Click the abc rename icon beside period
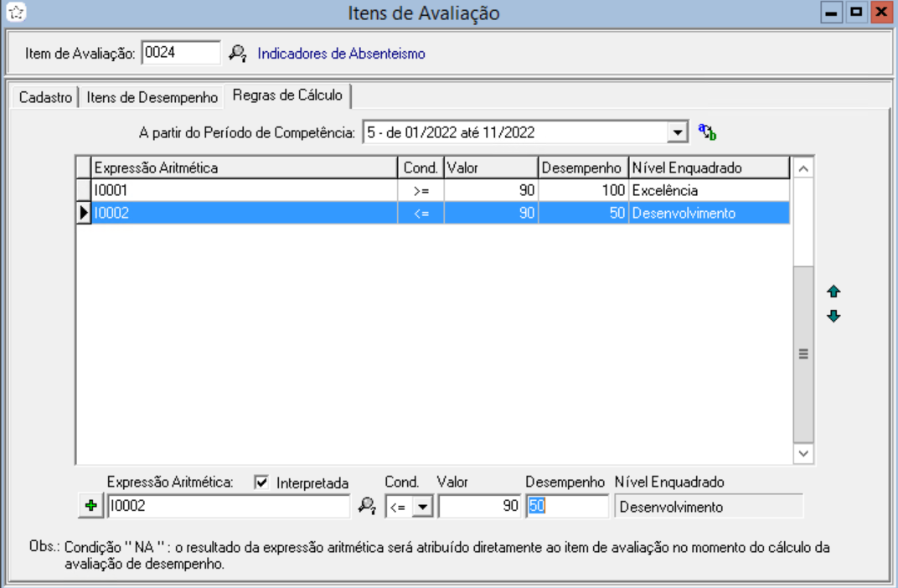Viewport: 898px width, 588px height. (x=708, y=132)
